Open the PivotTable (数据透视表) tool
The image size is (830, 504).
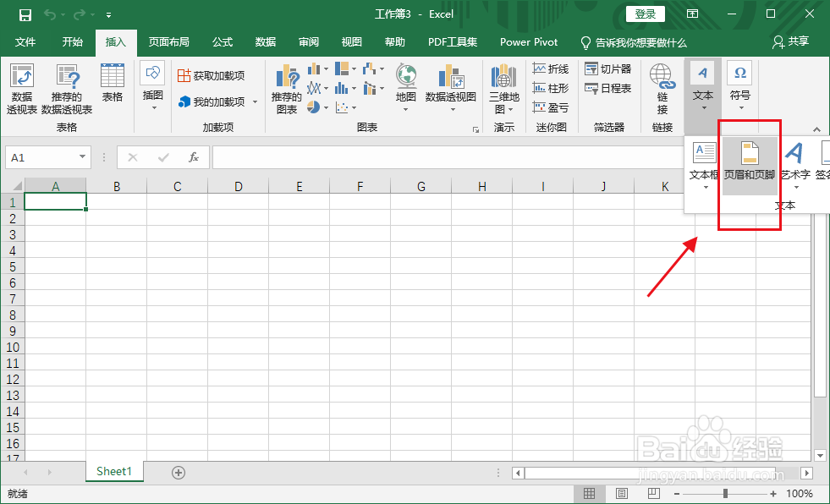coord(22,88)
